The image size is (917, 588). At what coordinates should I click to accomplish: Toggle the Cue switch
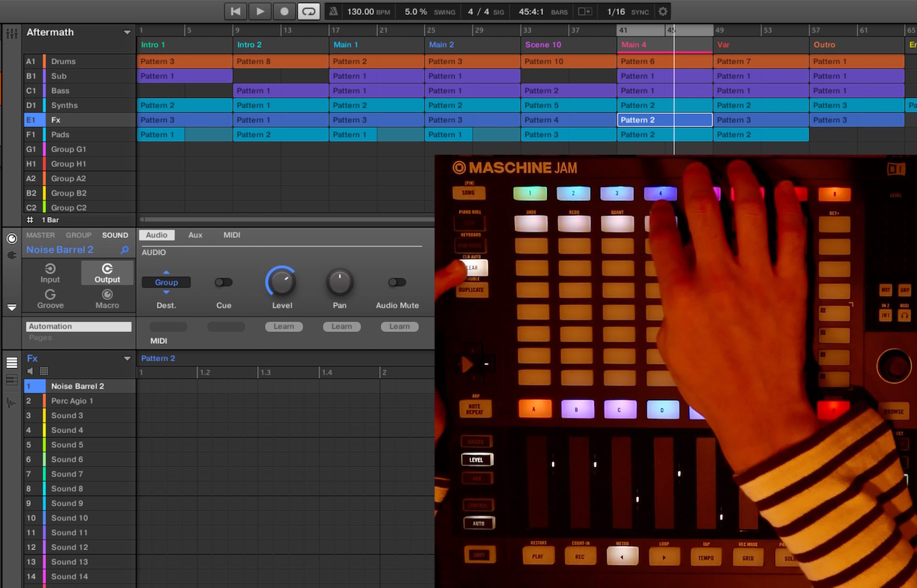tap(223, 283)
